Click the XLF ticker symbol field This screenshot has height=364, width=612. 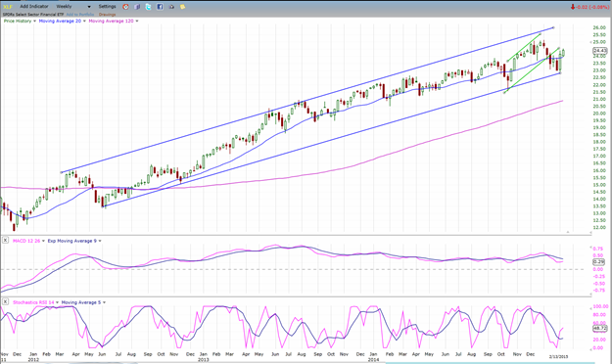click(8, 7)
